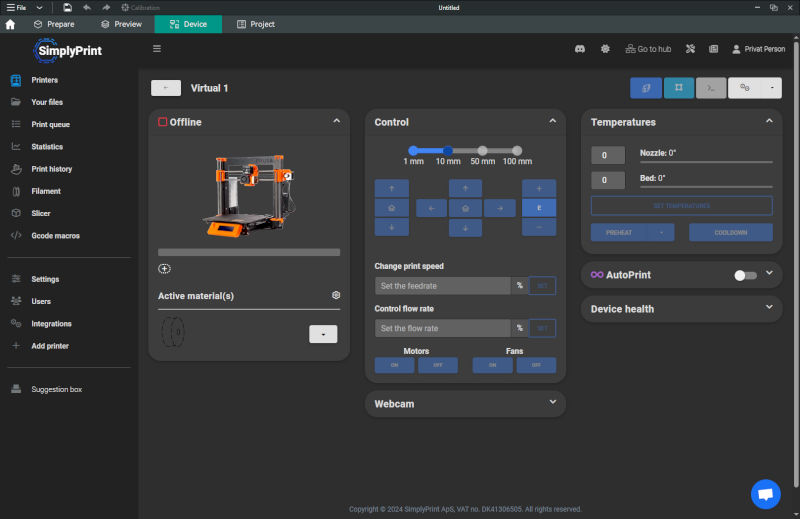Jog the print head right

499,208
